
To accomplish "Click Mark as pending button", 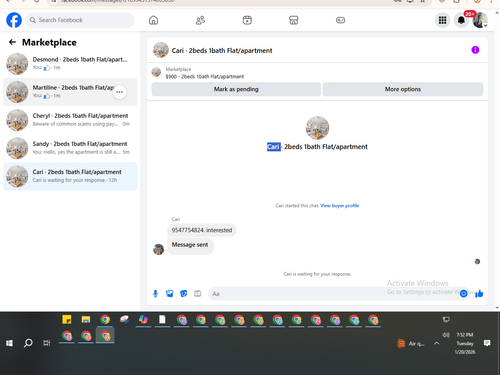I will pyautogui.click(x=236, y=89).
